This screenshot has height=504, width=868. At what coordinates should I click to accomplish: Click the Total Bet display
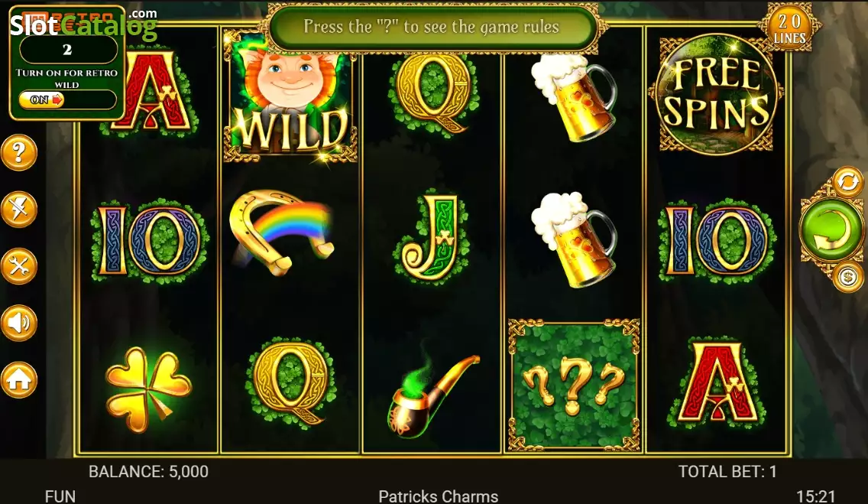tap(727, 471)
